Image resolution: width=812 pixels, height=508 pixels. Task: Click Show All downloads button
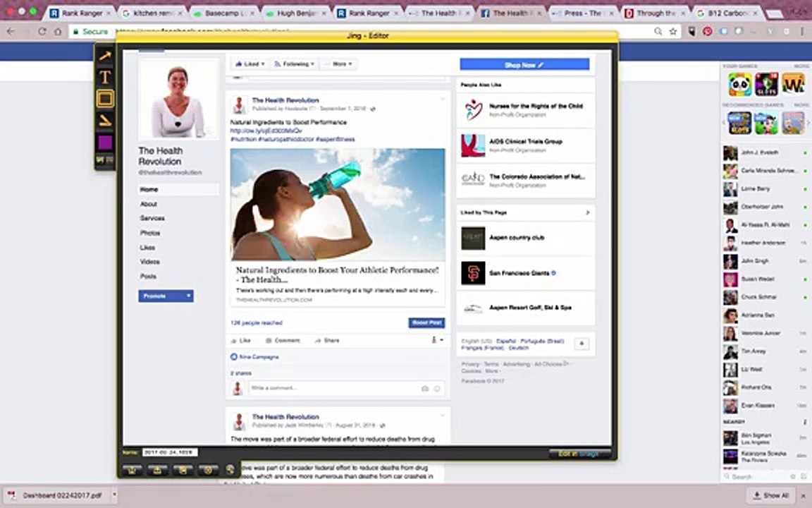coord(771,495)
